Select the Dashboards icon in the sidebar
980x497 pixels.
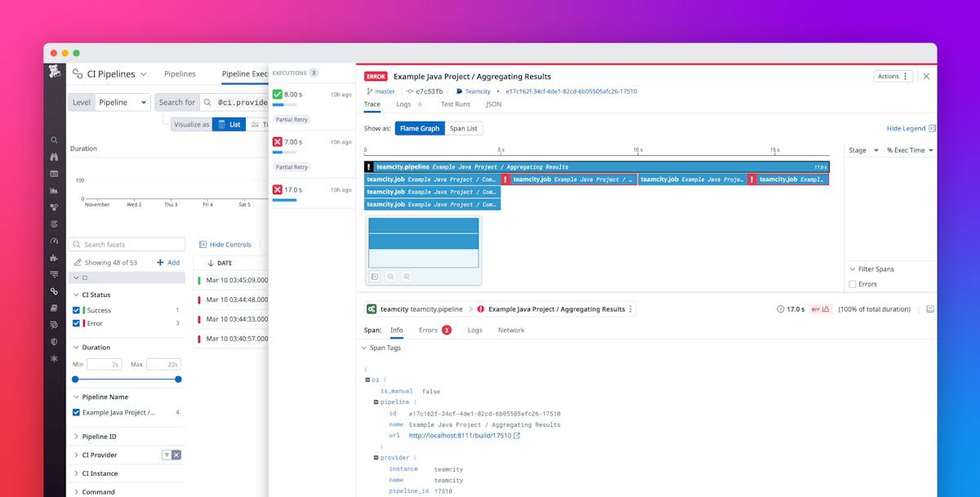click(53, 173)
